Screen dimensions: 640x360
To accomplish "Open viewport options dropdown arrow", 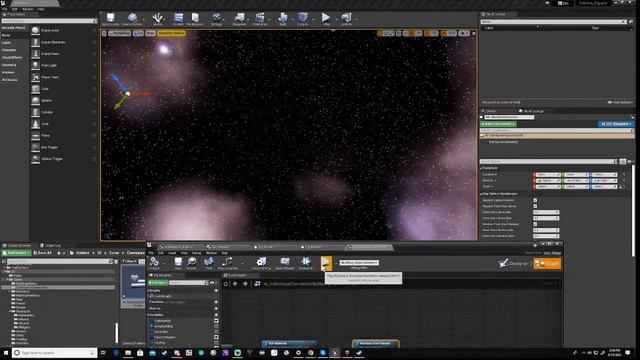I will pos(104,33).
